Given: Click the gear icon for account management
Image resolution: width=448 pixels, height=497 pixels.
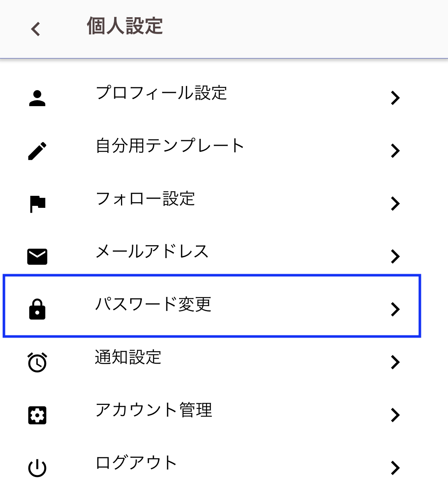Looking at the screenshot, I should click(37, 415).
